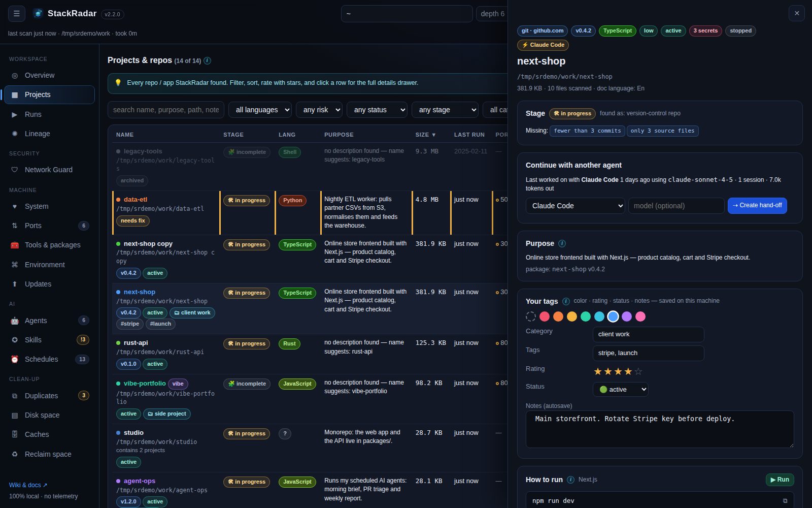Set rating to five stars
The height and width of the screenshot is (508, 812).
[638, 371]
